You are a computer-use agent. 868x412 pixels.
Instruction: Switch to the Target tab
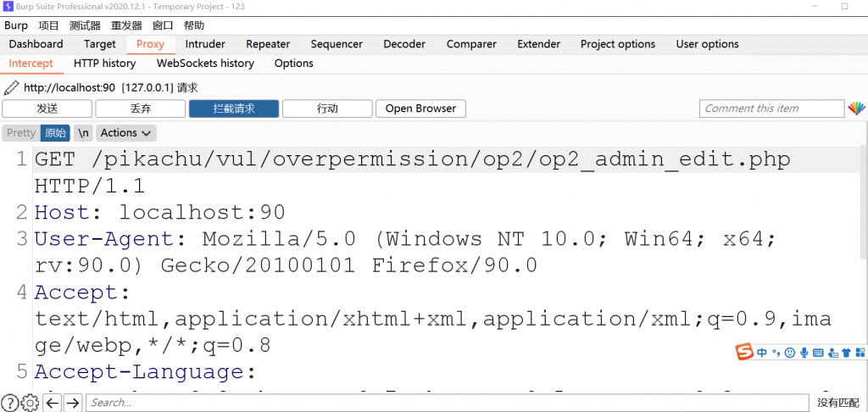point(100,44)
